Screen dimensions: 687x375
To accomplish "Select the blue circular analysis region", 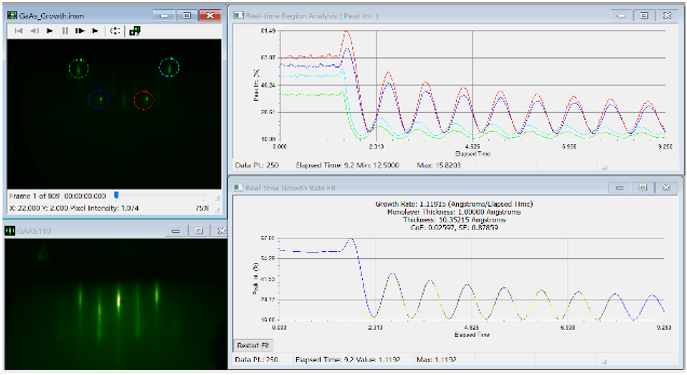I will coord(99,99).
